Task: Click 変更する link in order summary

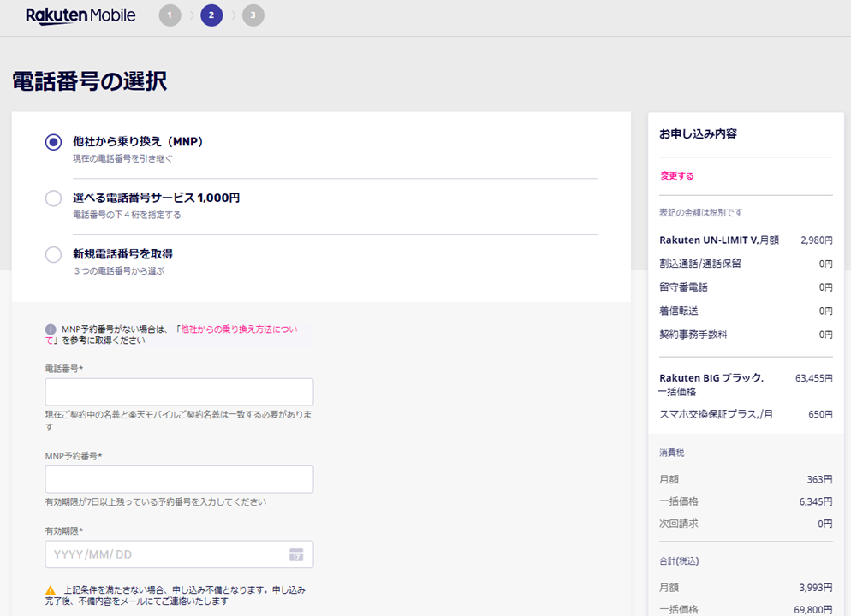Action: [x=677, y=175]
